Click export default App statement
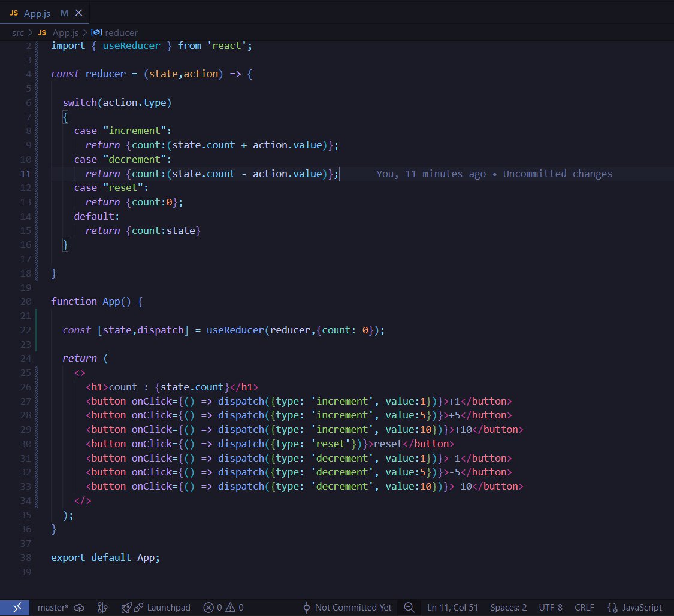 click(x=105, y=557)
